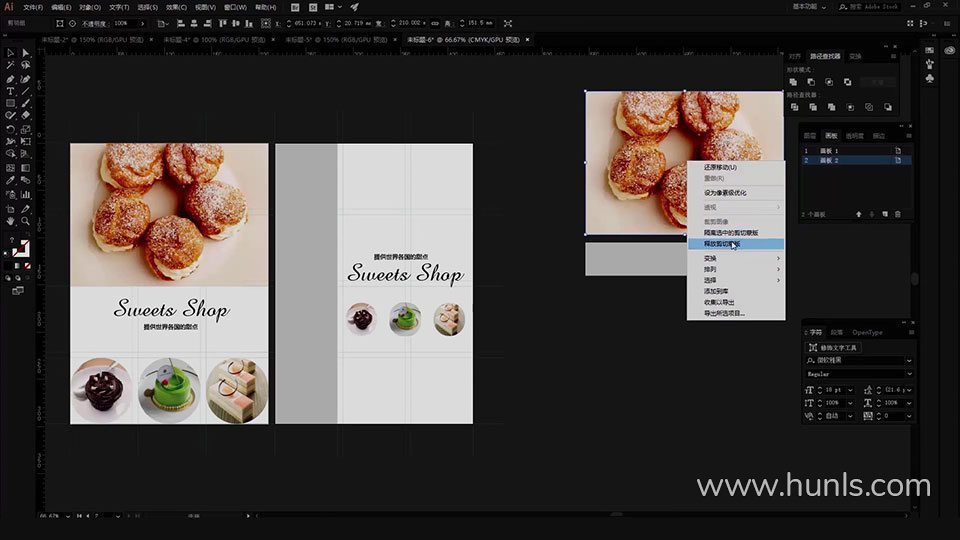Select the Artboard tool
Viewport: 960px width, 540px height.
(x=10, y=209)
